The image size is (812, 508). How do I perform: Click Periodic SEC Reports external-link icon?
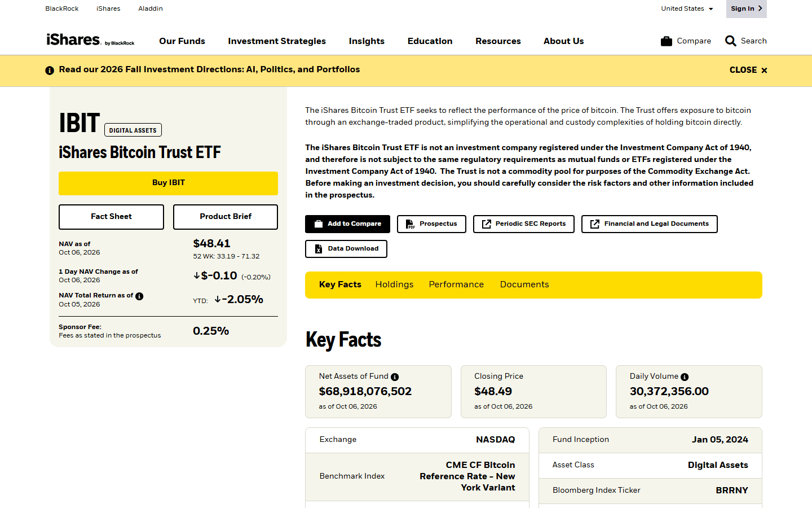pyautogui.click(x=486, y=224)
